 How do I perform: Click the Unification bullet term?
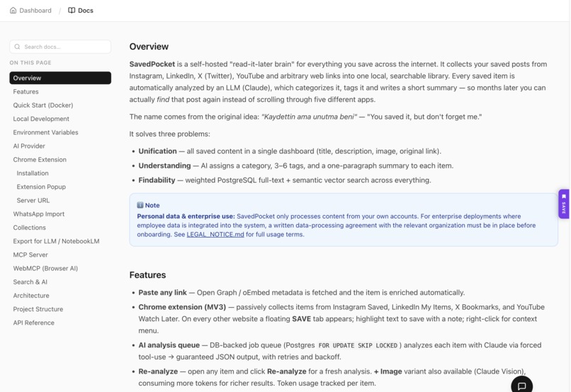tap(157, 151)
